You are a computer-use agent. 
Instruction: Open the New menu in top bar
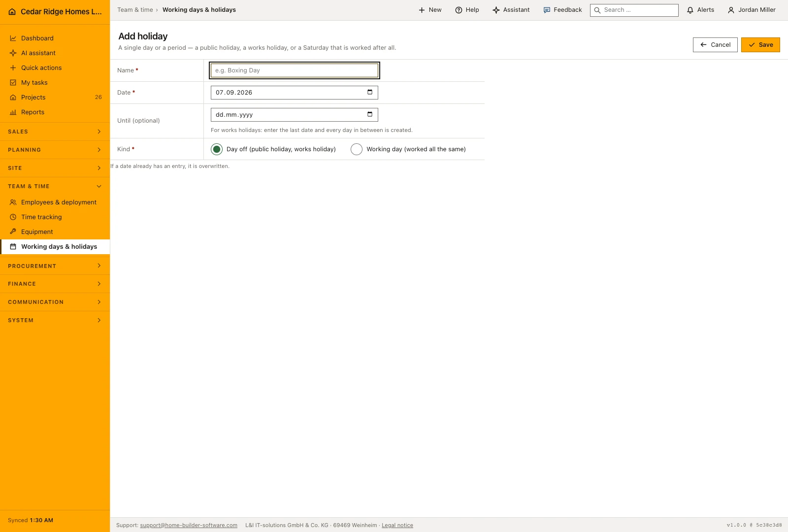(x=430, y=10)
